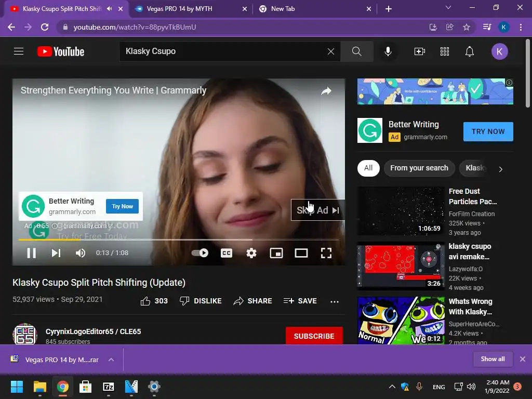
Task: Click SHARE below the video
Action: click(253, 301)
